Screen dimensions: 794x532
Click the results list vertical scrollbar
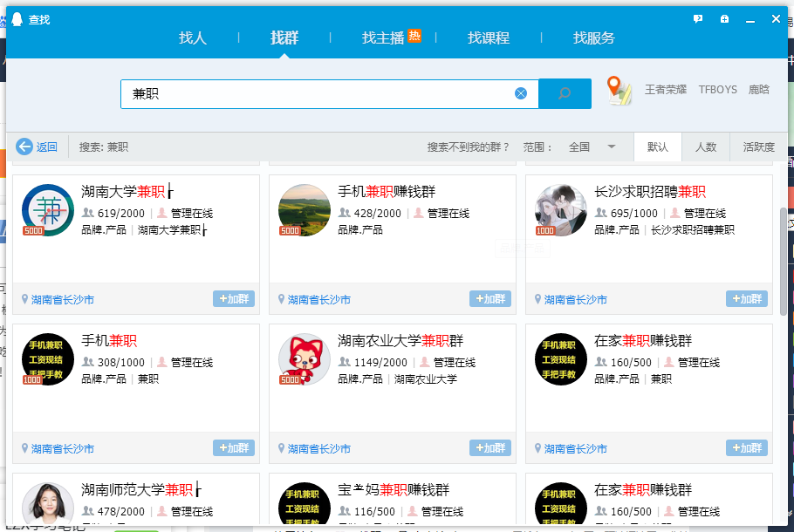pyautogui.click(x=783, y=262)
